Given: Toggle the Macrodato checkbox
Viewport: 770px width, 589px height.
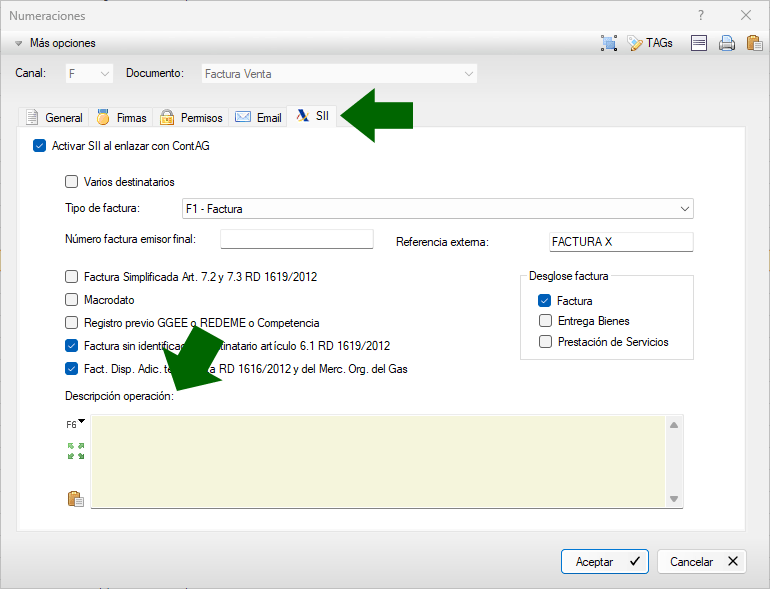Looking at the screenshot, I should (x=71, y=299).
